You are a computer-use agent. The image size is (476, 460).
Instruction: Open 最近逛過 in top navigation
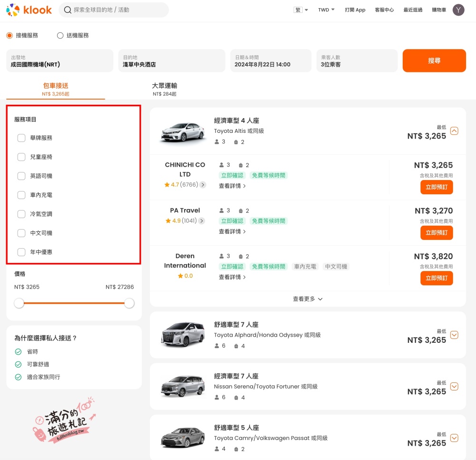click(413, 10)
